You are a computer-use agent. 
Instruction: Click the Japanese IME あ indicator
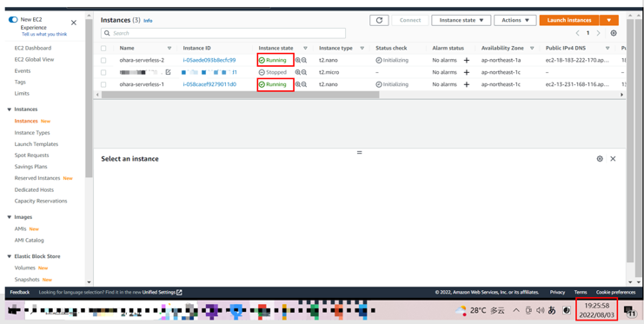click(552, 310)
